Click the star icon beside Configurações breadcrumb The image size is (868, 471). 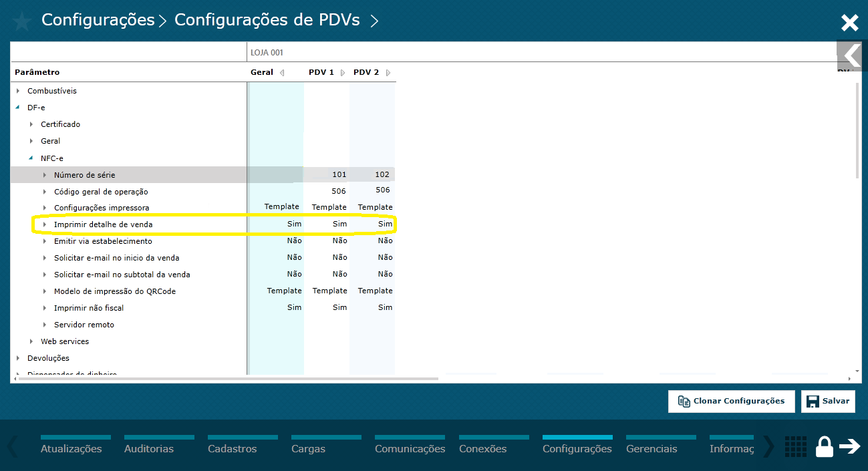[x=21, y=20]
